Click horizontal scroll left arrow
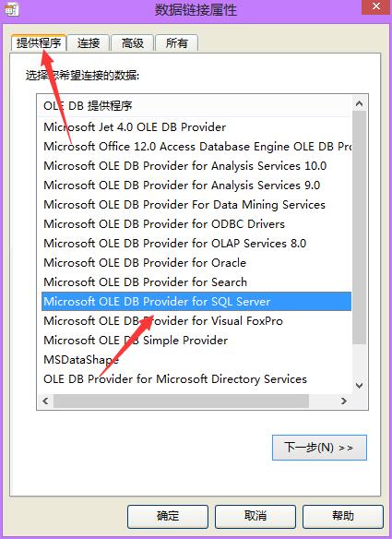 45,401
